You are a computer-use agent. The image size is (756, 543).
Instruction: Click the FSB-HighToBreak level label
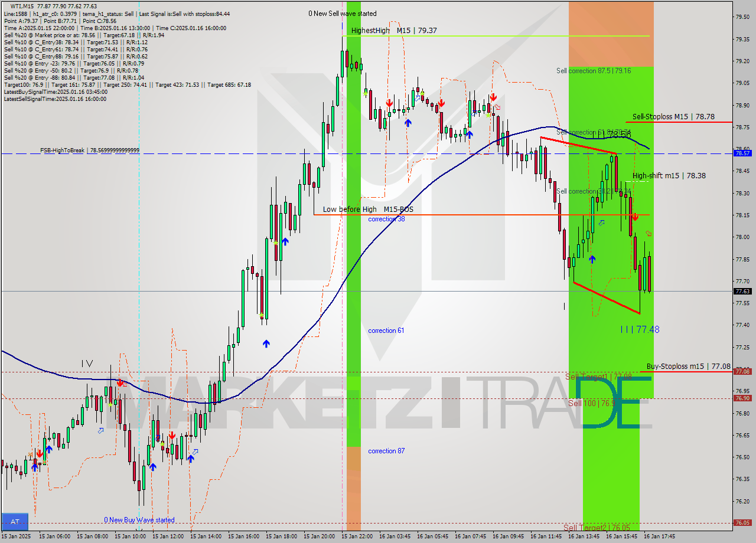(90, 151)
